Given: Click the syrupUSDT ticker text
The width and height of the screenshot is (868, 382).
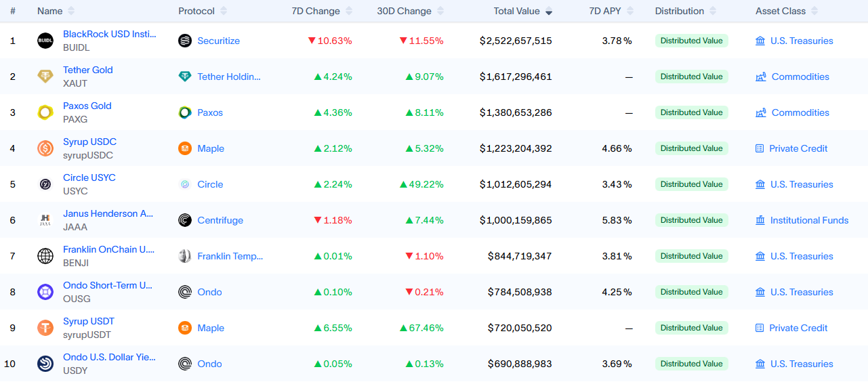Looking at the screenshot, I should tap(87, 335).
